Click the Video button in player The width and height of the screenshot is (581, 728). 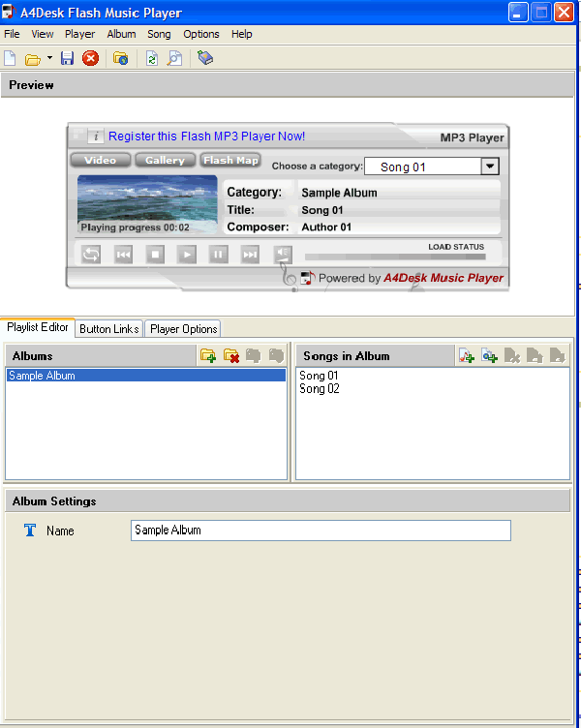[101, 160]
